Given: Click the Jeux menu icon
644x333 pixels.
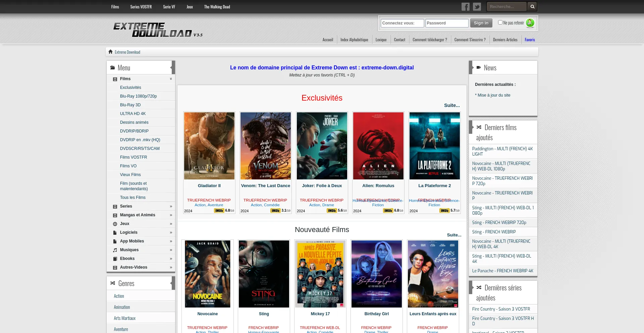Looking at the screenshot, I should tap(115, 224).
